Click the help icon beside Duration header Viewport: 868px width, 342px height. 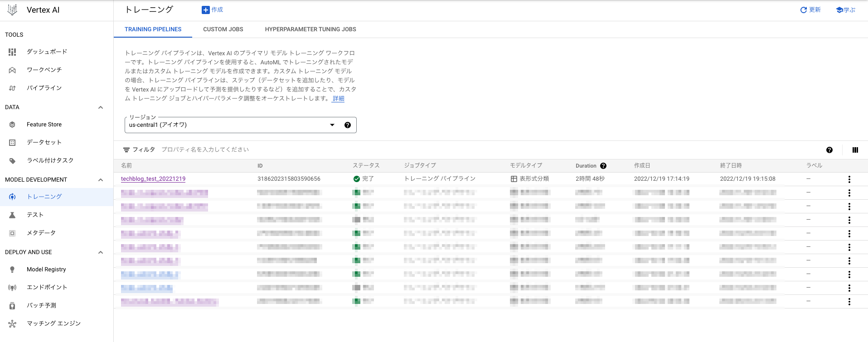pos(603,166)
